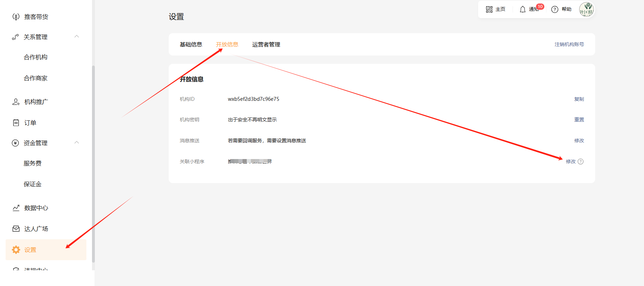Open 订单 via its clipboard icon

pyautogui.click(x=16, y=123)
